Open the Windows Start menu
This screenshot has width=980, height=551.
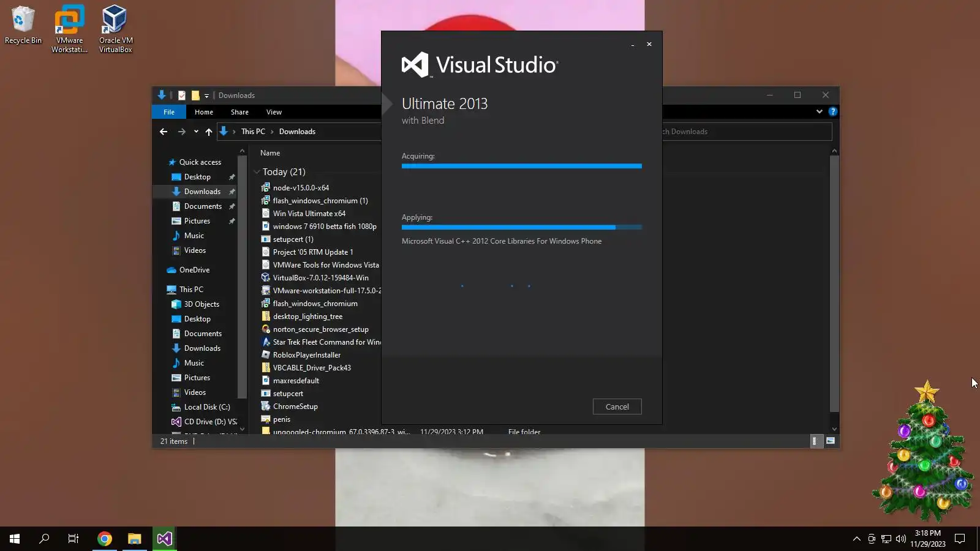tap(15, 539)
